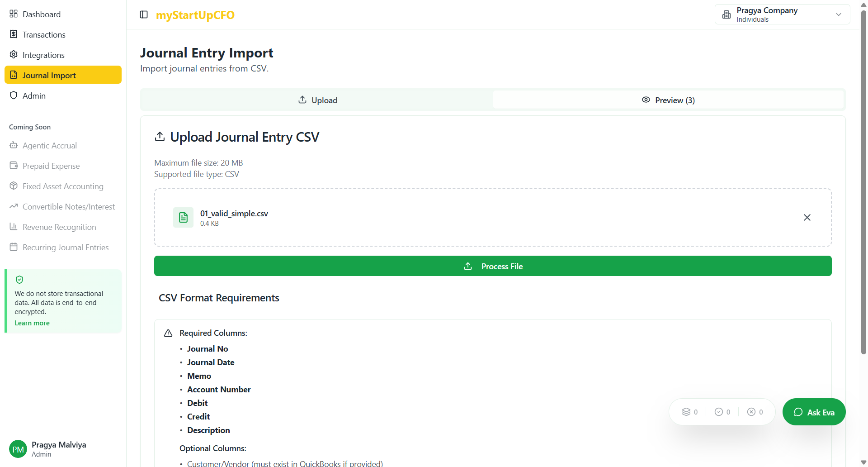Switch to the Preview (3) tab
This screenshot has height=467, width=868.
(x=669, y=100)
